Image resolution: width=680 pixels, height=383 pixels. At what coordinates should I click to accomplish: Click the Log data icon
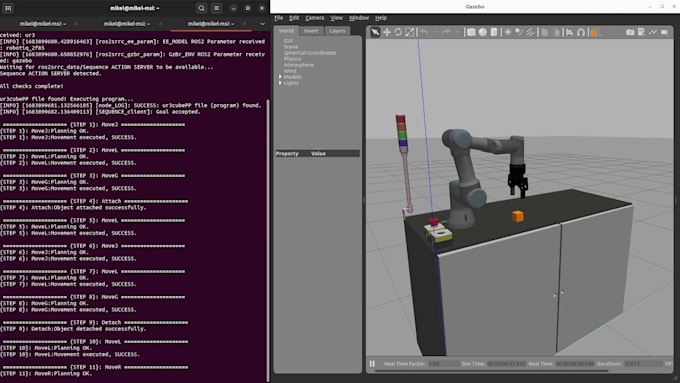641,32
